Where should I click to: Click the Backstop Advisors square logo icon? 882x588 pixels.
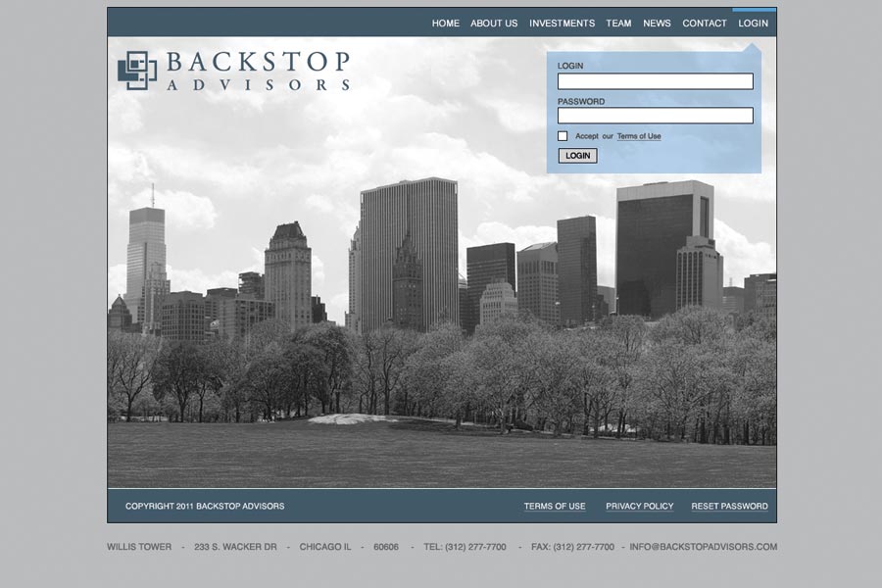137,71
